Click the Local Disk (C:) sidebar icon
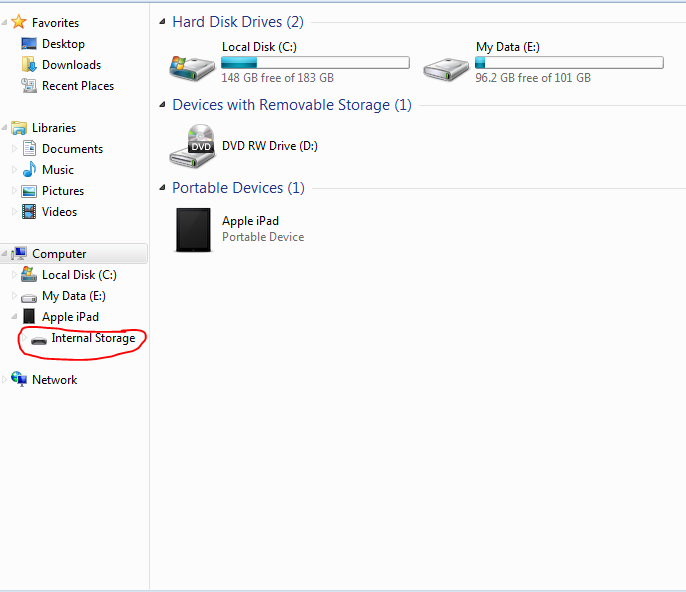The image size is (686, 592). point(29,274)
